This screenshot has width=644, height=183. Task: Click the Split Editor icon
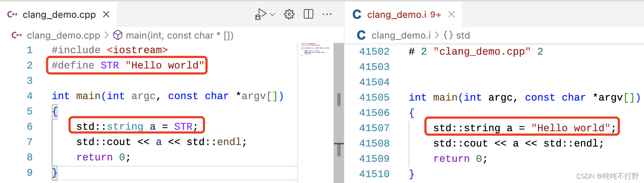point(309,14)
